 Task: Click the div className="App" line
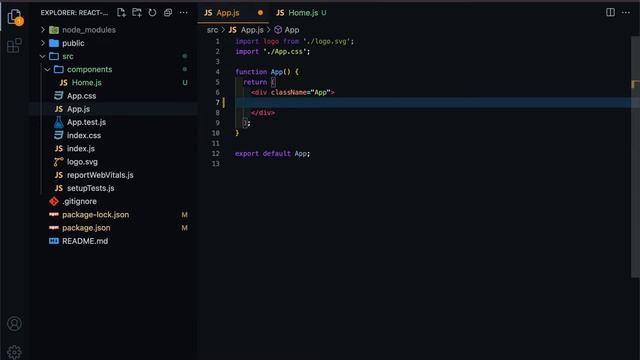(293, 92)
